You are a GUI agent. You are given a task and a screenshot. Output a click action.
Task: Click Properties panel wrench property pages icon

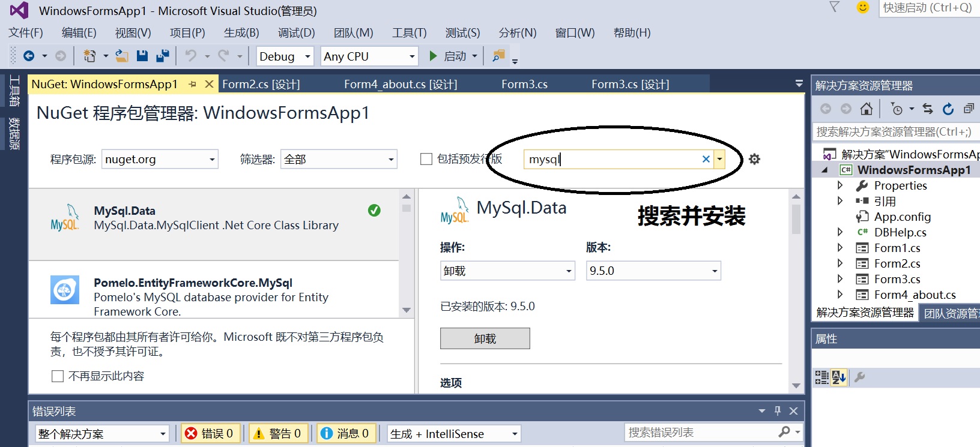tap(859, 377)
